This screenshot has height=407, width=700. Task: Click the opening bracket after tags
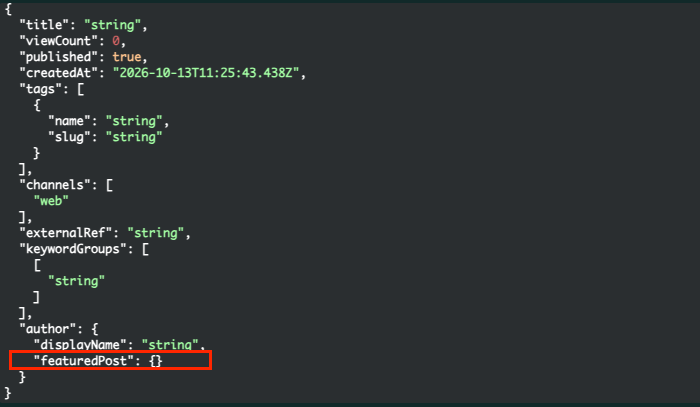(x=80, y=89)
